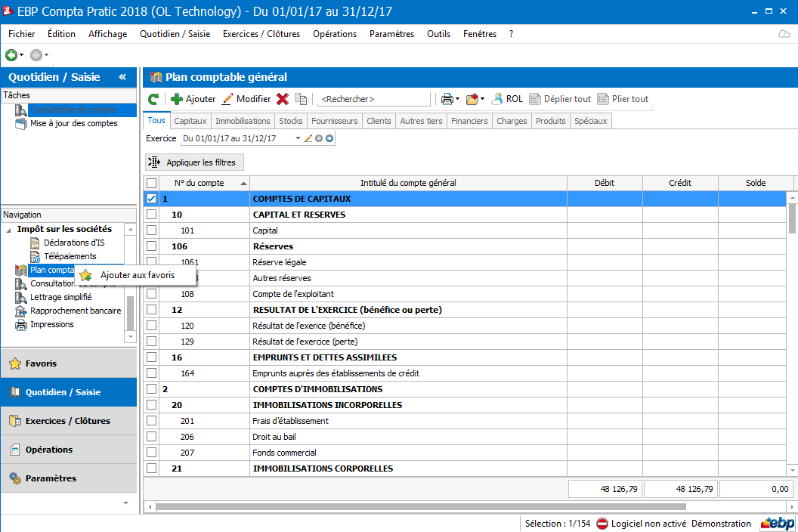Click the duplicate account icon
This screenshot has height=532, width=798.
tap(301, 99)
